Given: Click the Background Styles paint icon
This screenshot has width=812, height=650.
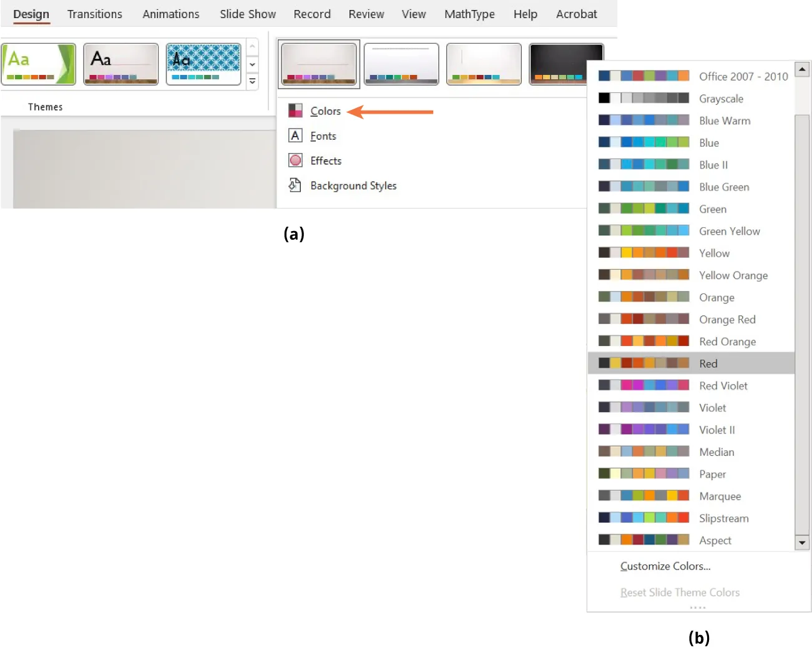Looking at the screenshot, I should pyautogui.click(x=295, y=185).
